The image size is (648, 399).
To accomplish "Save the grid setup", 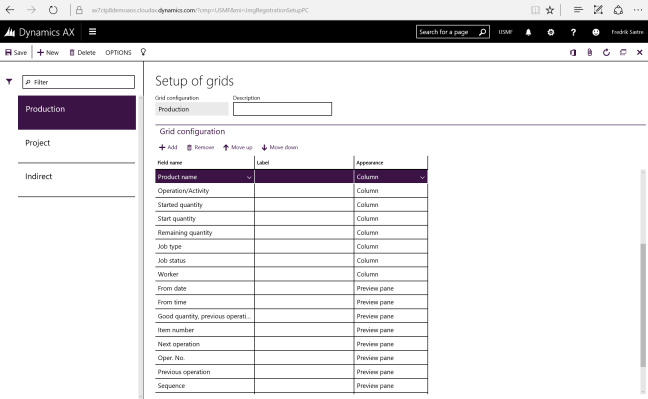I will (x=16, y=53).
